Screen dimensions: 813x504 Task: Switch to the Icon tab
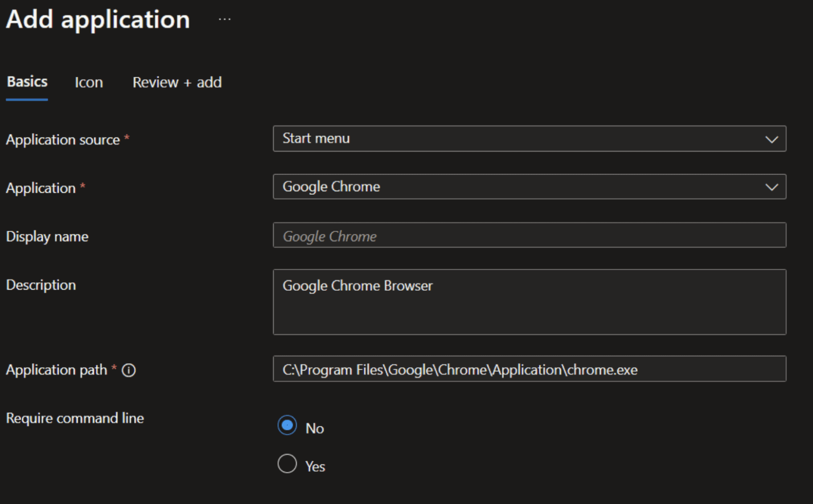click(88, 83)
